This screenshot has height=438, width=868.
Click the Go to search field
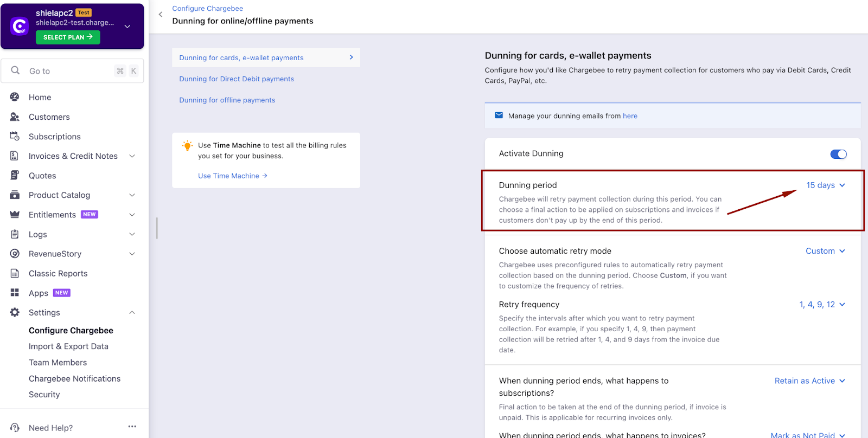pos(71,71)
